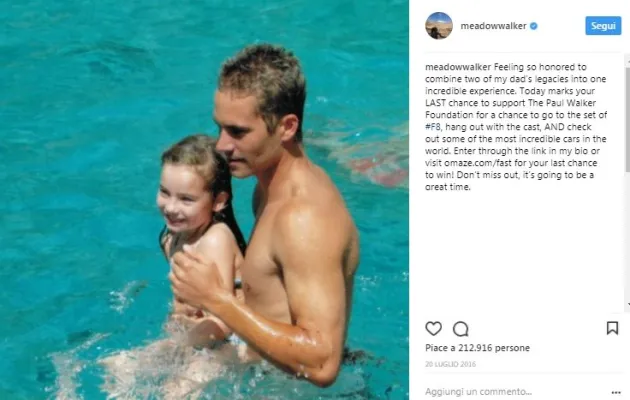
Task: Save post with the bookmark icon
Action: pos(612,328)
